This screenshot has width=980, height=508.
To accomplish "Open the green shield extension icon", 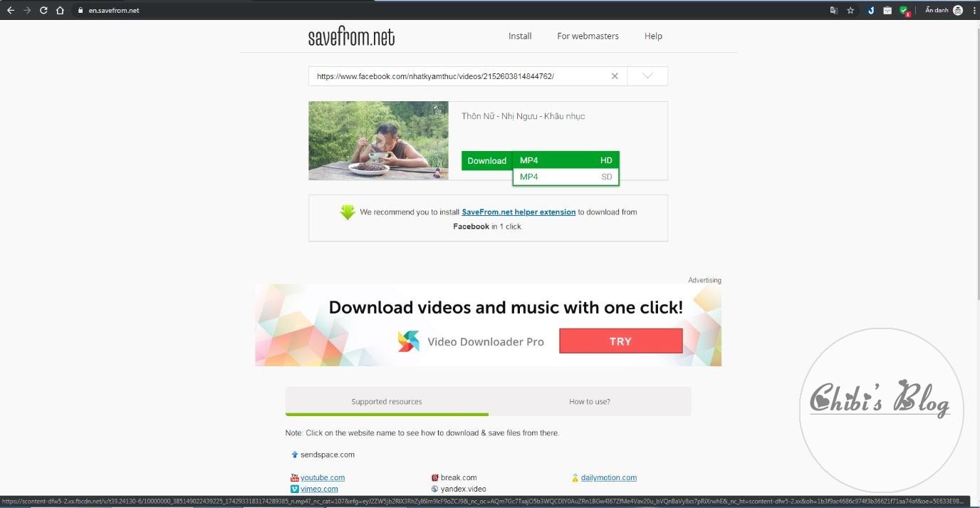I will pos(905,11).
